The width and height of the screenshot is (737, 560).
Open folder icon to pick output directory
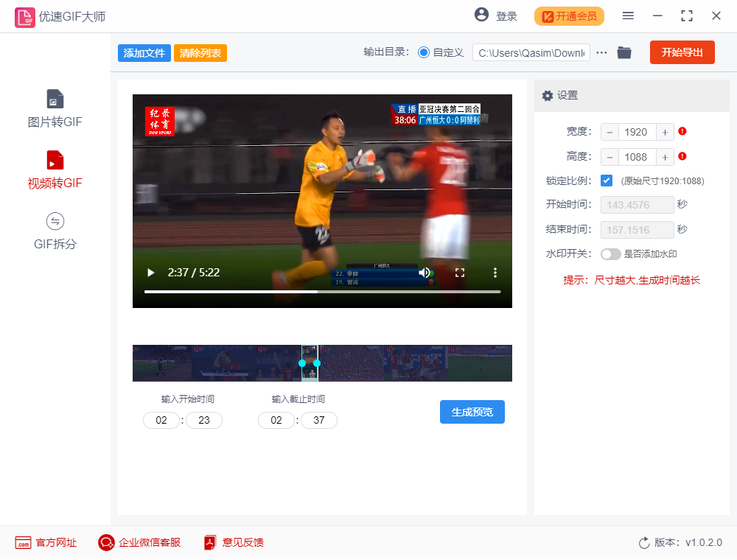(624, 52)
